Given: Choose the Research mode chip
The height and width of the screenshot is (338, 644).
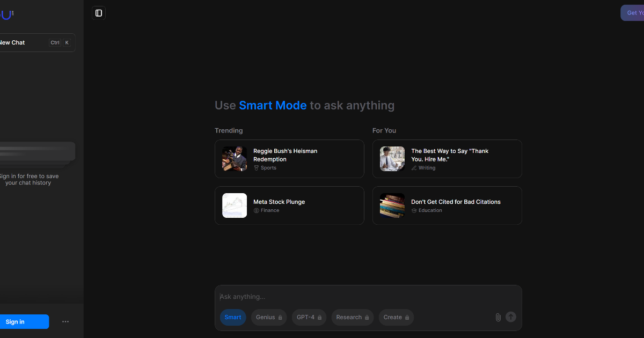Looking at the screenshot, I should (352, 317).
